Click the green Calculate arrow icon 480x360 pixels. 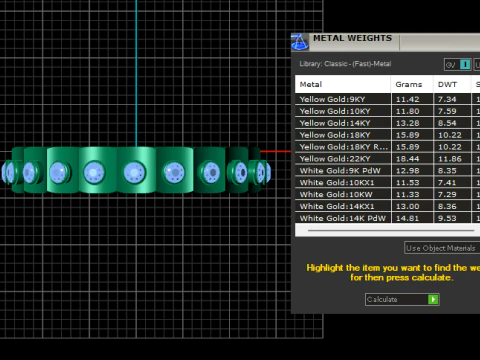[x=433, y=299]
